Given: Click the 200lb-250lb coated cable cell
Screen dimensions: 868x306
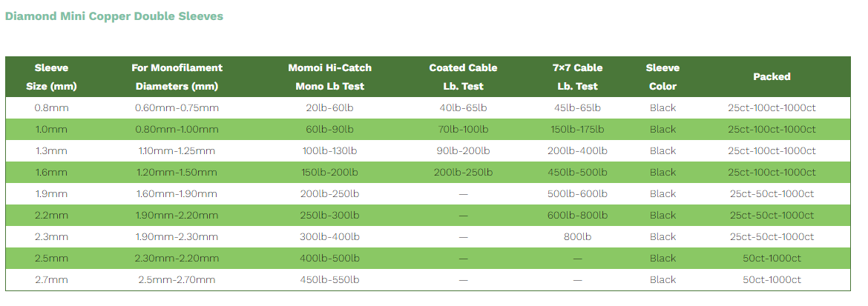Looking at the screenshot, I should pos(463,173).
